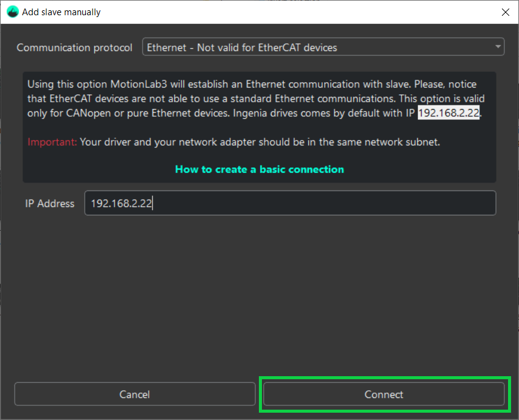Select the highlighted default IP 192.168.2.22 text

click(x=449, y=113)
